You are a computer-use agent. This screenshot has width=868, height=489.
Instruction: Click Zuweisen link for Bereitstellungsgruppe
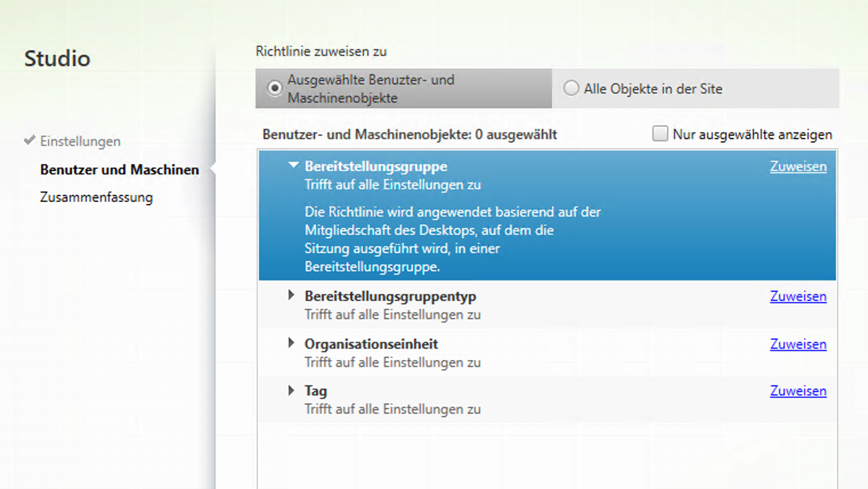click(798, 166)
